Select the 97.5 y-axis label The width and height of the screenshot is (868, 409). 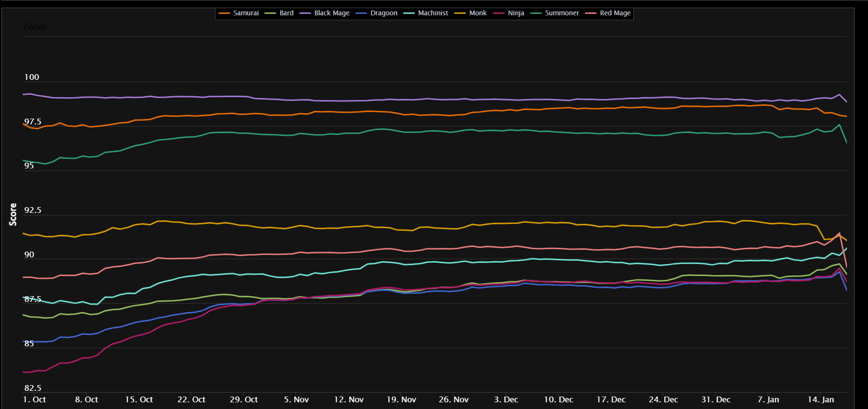tap(33, 122)
